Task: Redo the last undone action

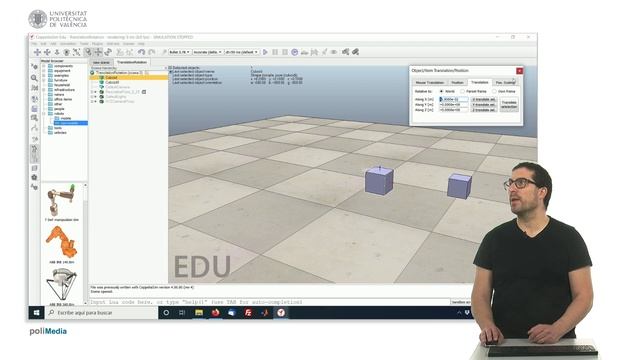Action: (151, 52)
